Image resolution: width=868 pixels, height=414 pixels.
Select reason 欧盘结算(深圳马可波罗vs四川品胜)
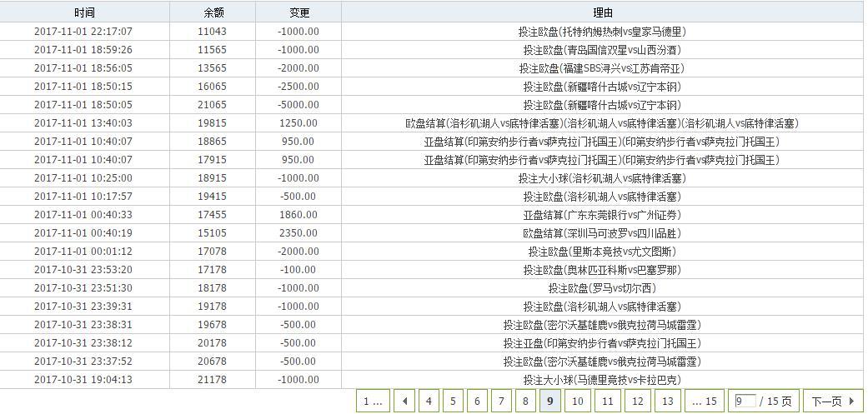[602, 233]
